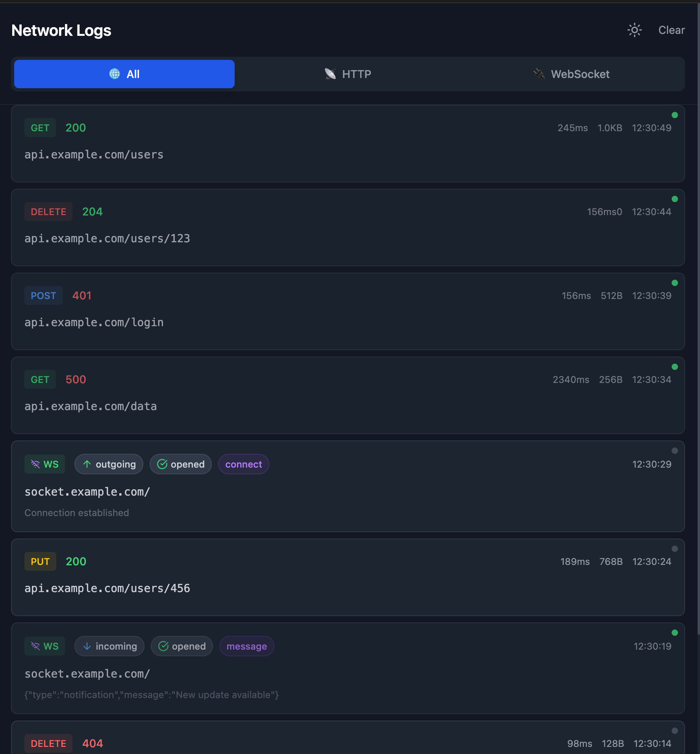Click gray status dot on WS connect entry

coord(675,451)
